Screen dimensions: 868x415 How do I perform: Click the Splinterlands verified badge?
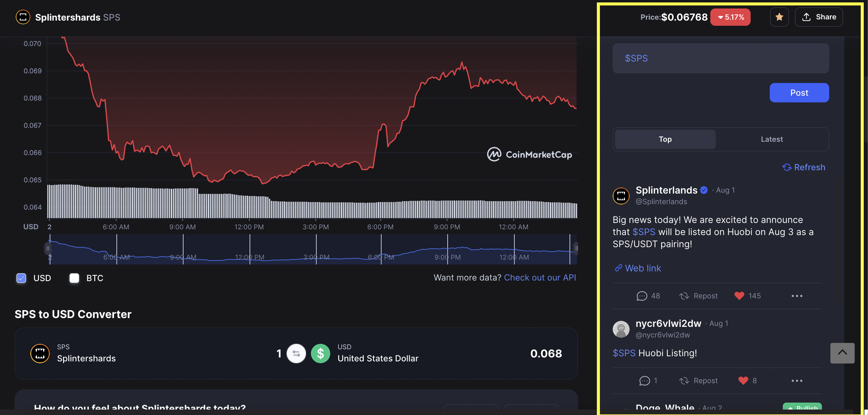(704, 190)
